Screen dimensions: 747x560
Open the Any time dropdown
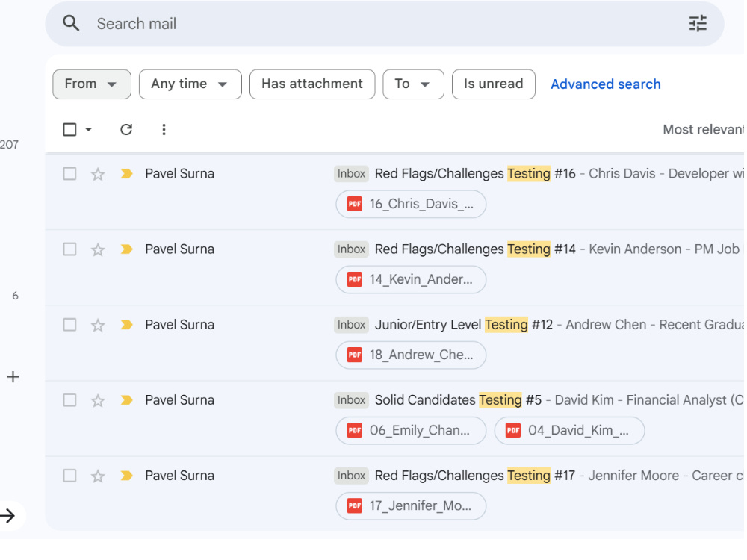click(190, 84)
